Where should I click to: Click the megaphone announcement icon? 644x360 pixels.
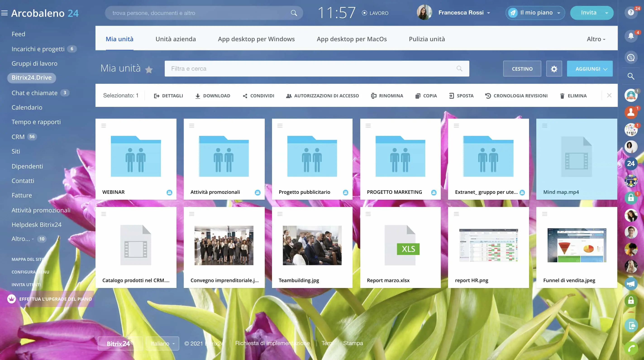pos(631,284)
